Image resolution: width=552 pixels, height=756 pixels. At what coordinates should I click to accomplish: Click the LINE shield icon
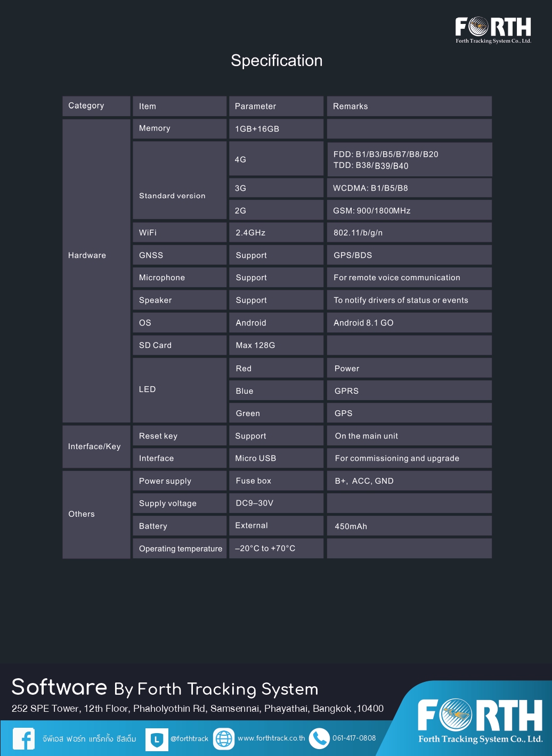157,739
